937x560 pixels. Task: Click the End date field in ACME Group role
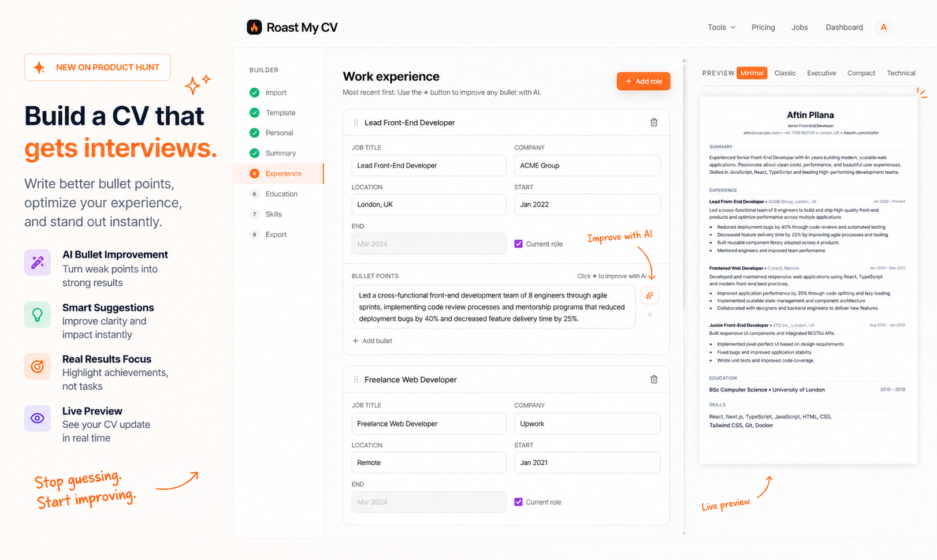pyautogui.click(x=429, y=244)
